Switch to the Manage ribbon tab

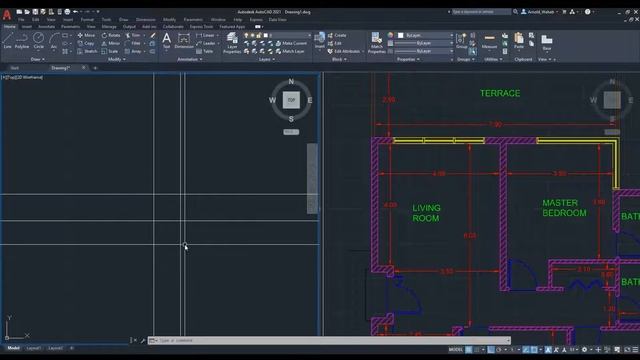(109, 27)
